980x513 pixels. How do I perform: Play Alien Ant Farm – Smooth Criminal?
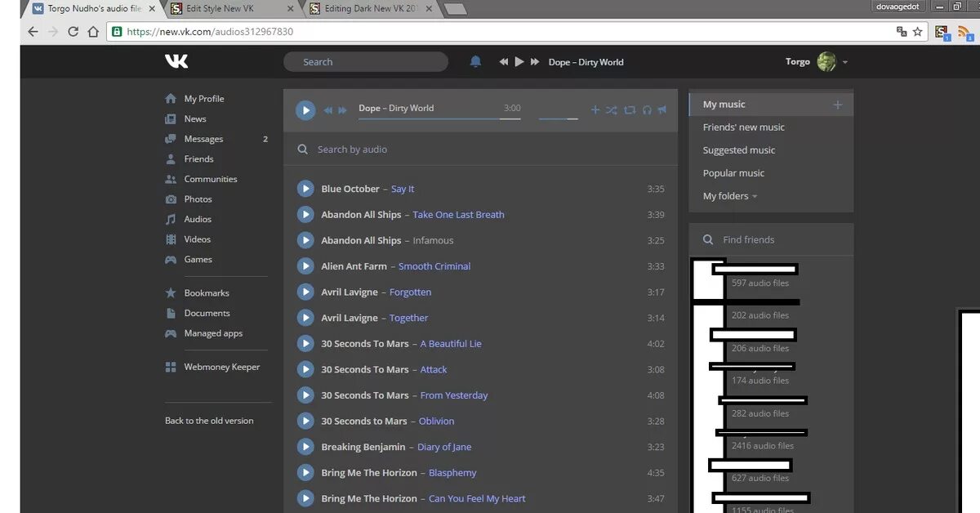click(305, 266)
